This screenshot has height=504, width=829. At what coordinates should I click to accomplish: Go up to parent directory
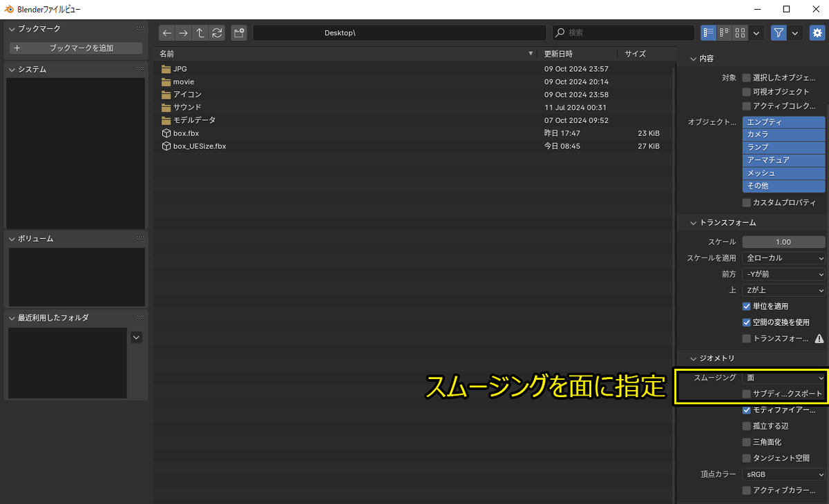pos(200,33)
